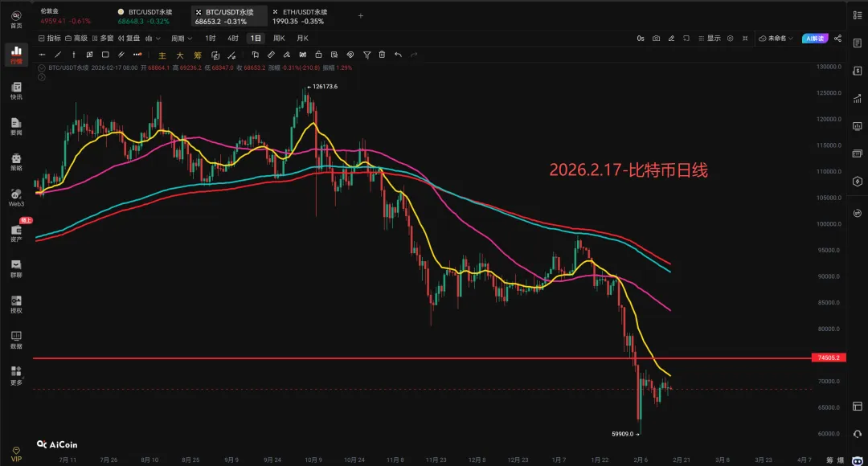
Task: Select the rectangle shape drawing tool
Action: pyautogui.click(x=105, y=55)
